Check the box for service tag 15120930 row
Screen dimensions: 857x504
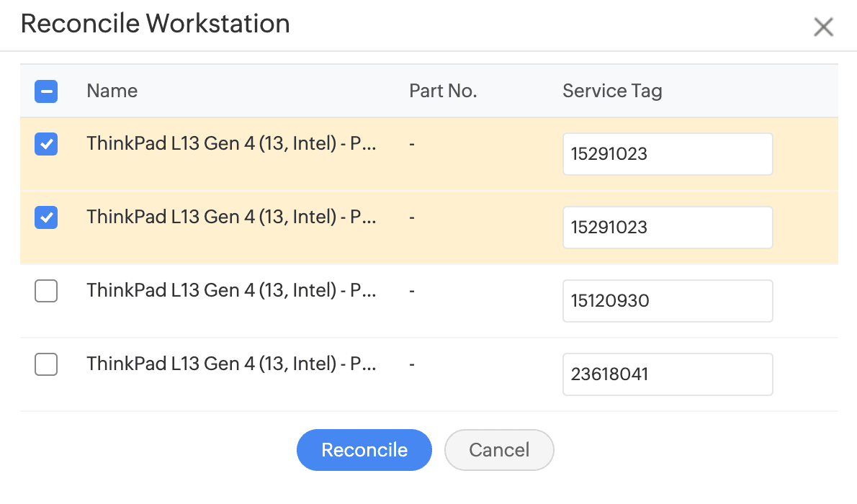(x=46, y=291)
